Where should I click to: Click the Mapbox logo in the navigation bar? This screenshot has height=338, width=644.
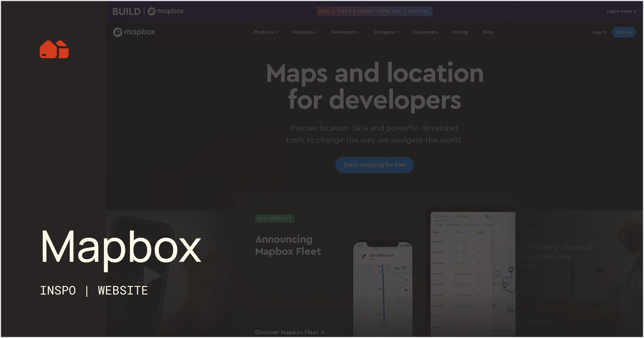134,32
